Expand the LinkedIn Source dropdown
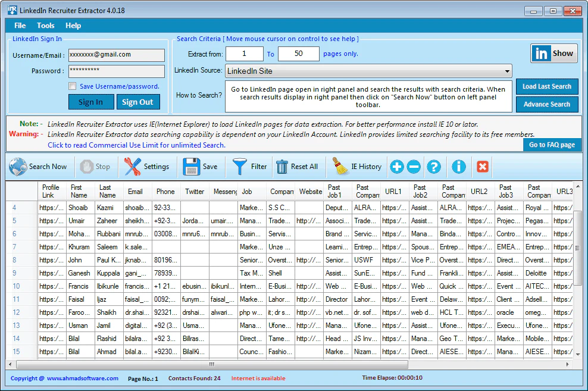588x391 pixels. 507,71
